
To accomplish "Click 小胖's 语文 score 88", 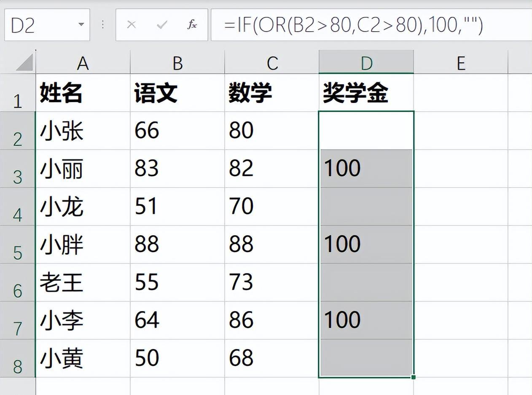I will (x=177, y=245).
